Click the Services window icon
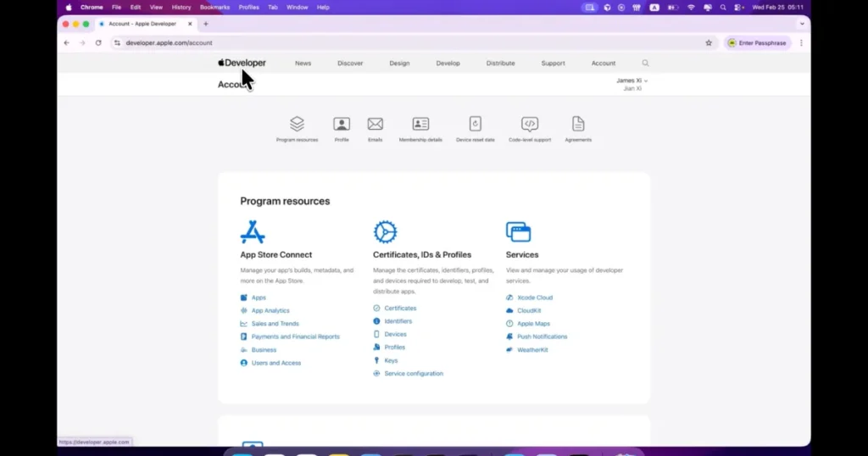This screenshot has width=868, height=456. [x=518, y=232]
